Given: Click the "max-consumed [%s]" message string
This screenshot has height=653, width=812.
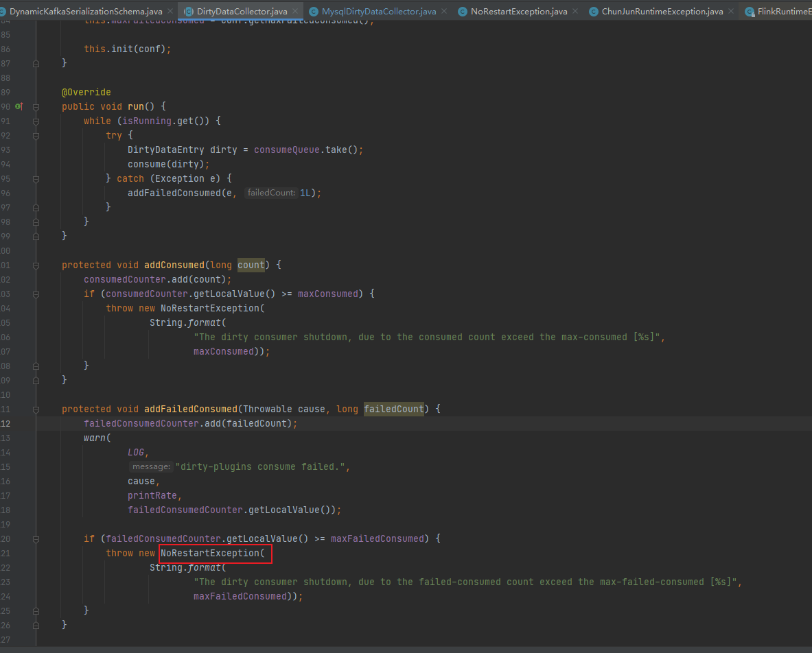Looking at the screenshot, I should coord(427,337).
